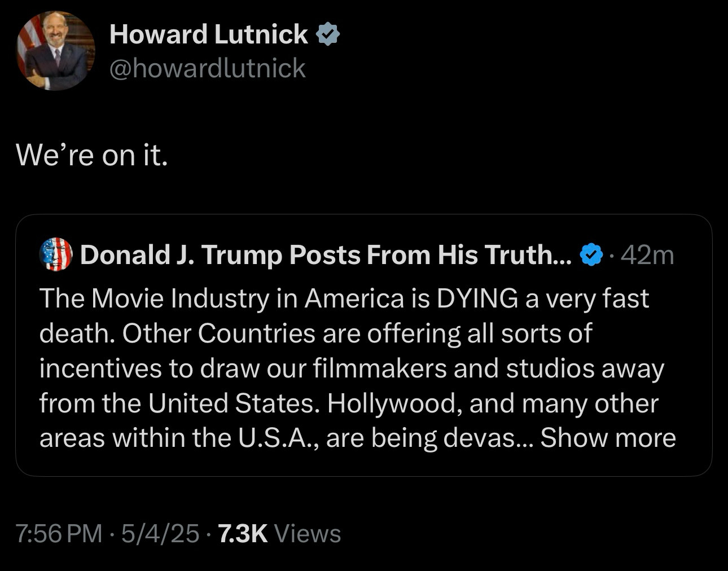The height and width of the screenshot is (571, 728).
Task: Open the Howard Lutnick display name link
Action: click(209, 34)
